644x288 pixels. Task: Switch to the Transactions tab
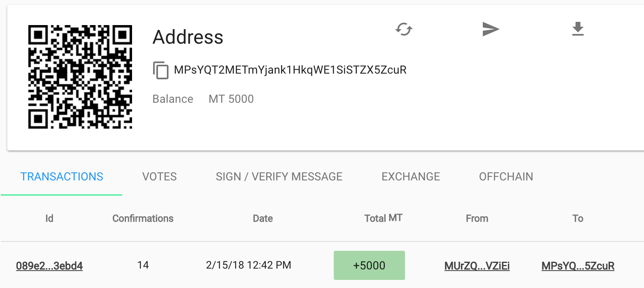62,177
